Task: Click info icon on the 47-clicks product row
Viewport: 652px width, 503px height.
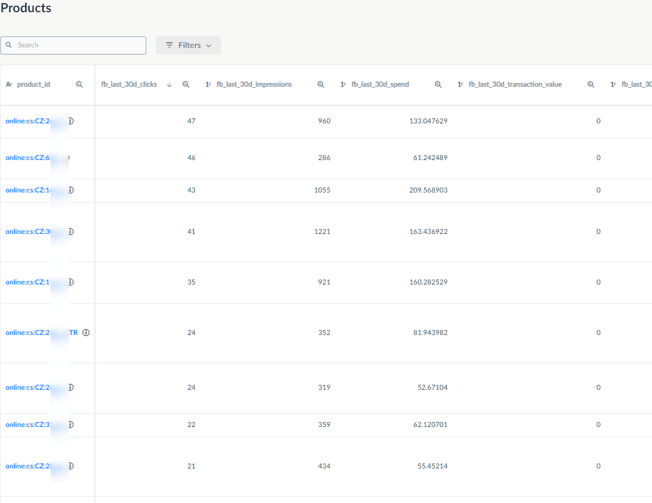Action: (70, 121)
